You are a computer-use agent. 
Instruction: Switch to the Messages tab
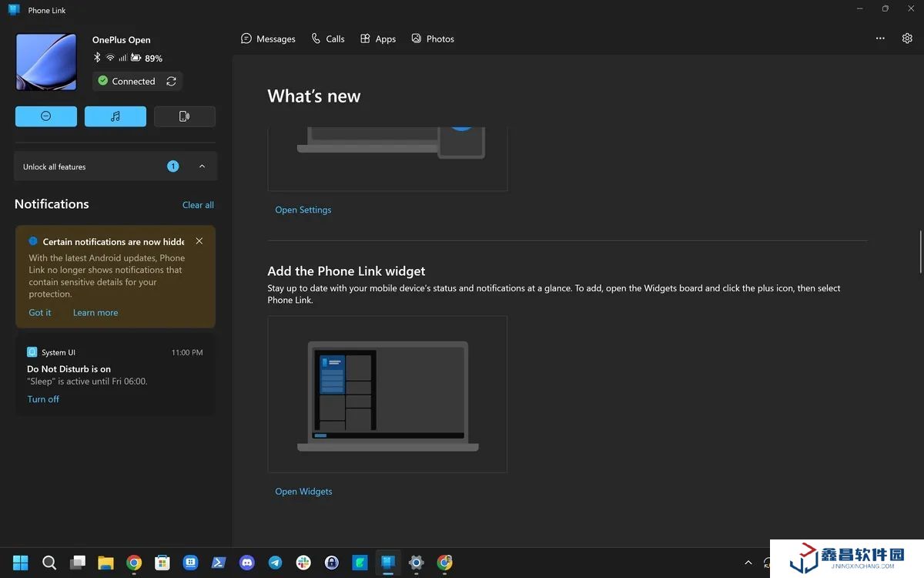pos(268,39)
